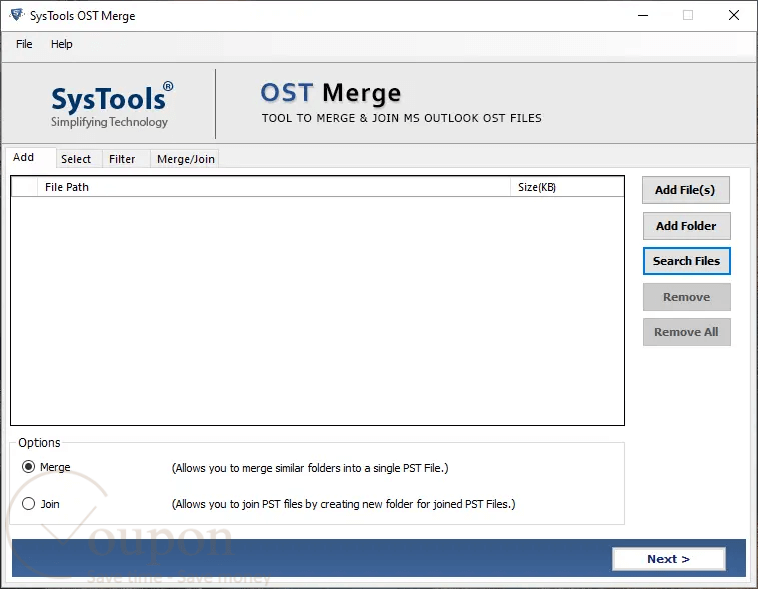Click the merge option description text
Image resolution: width=758 pixels, height=589 pixels.
click(310, 468)
